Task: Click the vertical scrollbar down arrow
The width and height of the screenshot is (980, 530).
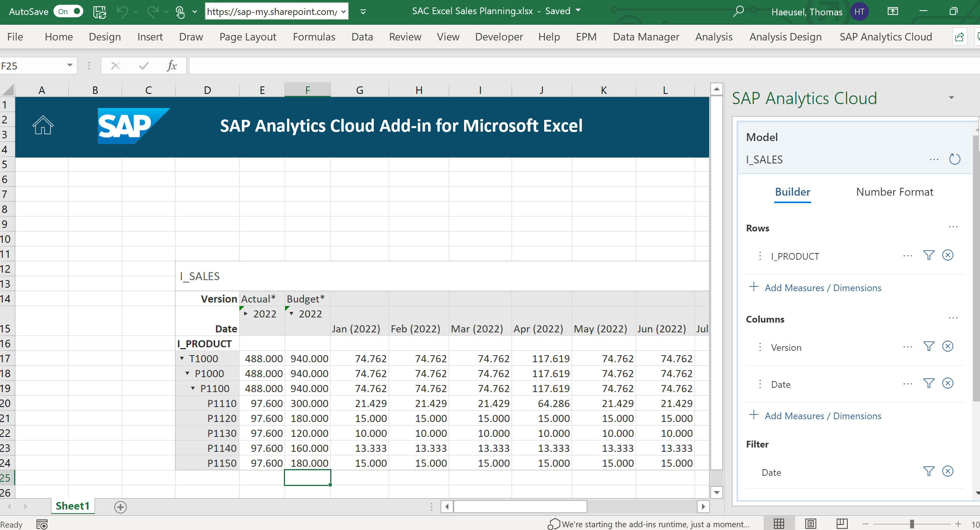Action: pos(717,492)
